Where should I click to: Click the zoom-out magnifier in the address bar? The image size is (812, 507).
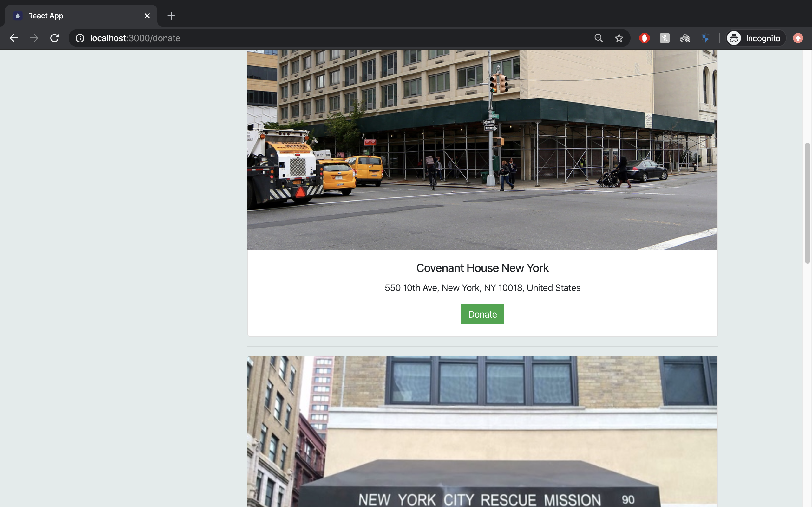(x=598, y=38)
